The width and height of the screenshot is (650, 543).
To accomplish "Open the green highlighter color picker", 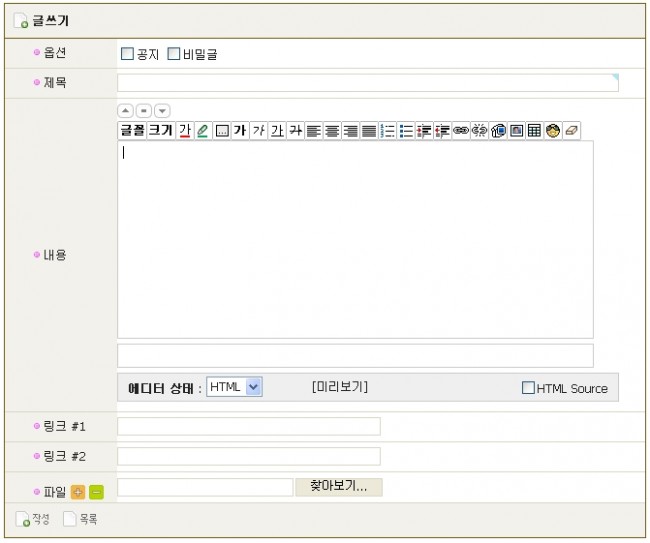I will (203, 131).
